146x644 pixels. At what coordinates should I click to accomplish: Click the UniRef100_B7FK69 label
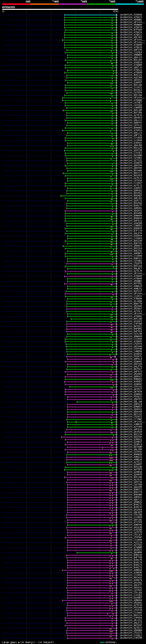(131, 30)
